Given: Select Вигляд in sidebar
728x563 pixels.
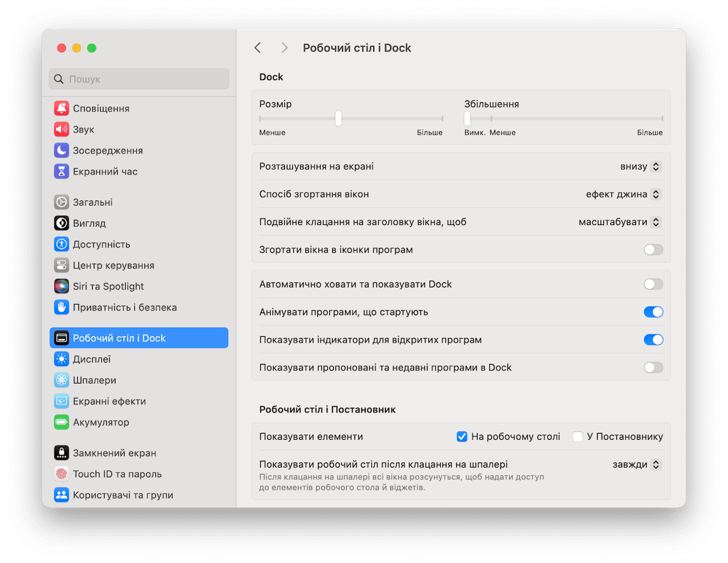Looking at the screenshot, I should 139,223.
